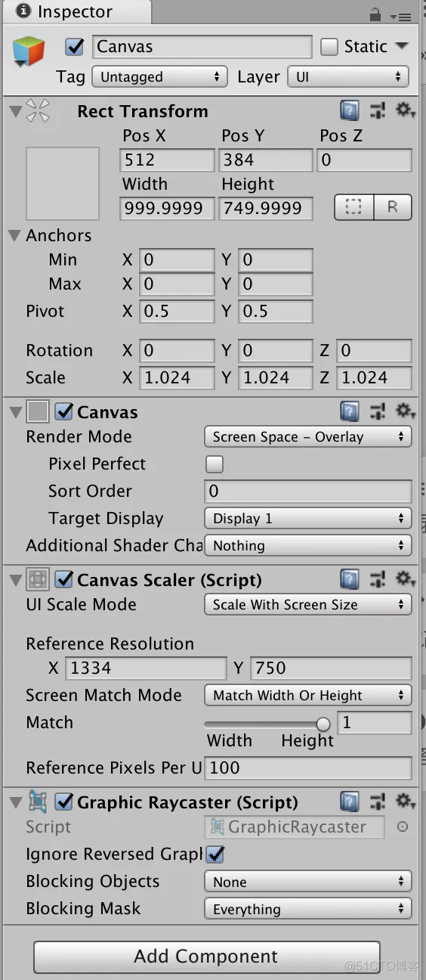Open the Layer dropdown showing UI
The height and width of the screenshot is (980, 426).
[x=347, y=76]
